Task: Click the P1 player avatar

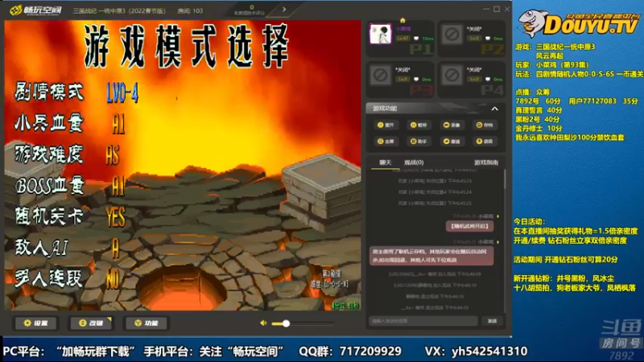Action: pos(380,34)
